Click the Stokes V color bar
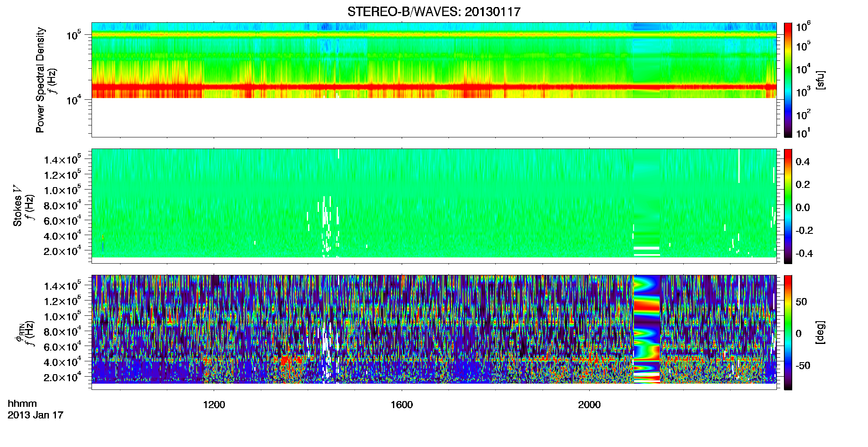 pos(788,206)
